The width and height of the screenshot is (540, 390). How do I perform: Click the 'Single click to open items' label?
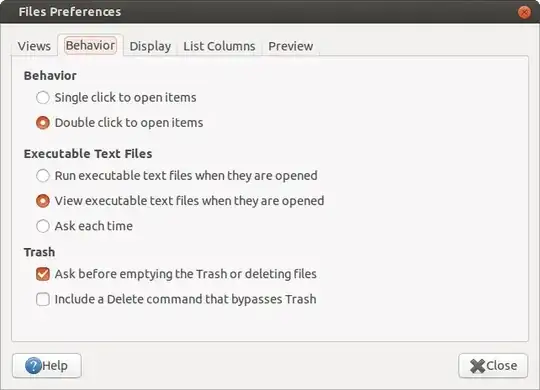(125, 98)
